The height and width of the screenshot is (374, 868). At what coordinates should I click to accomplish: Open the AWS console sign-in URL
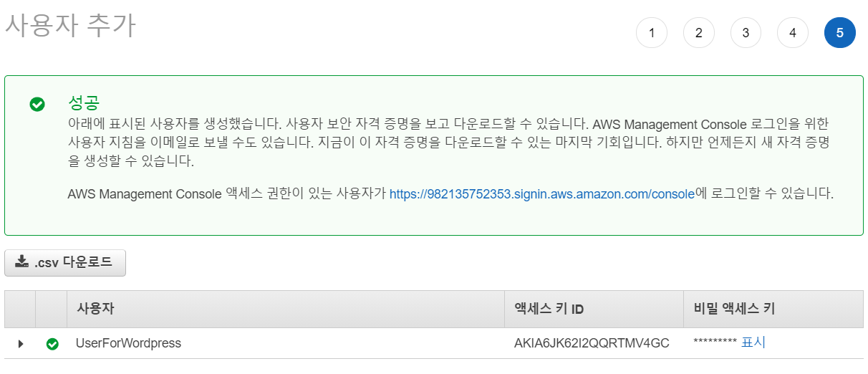542,194
